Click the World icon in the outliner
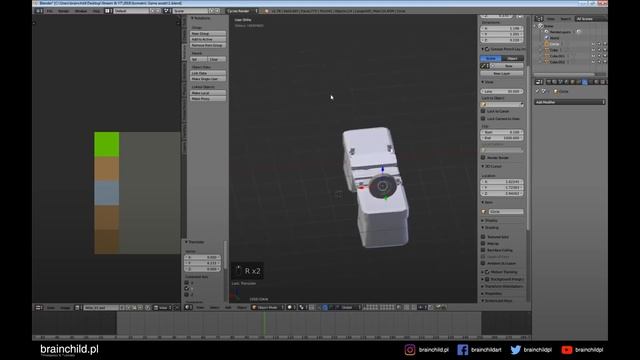The width and height of the screenshot is (640, 360). [x=547, y=38]
